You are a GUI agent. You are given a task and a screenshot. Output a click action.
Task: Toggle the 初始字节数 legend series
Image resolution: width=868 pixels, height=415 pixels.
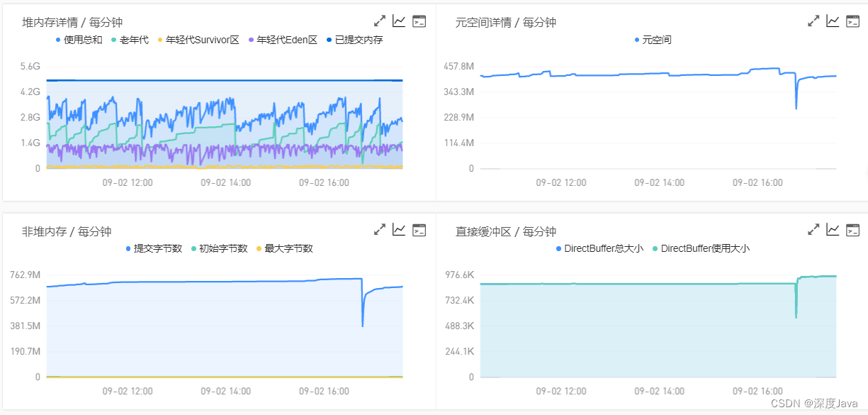coord(219,248)
